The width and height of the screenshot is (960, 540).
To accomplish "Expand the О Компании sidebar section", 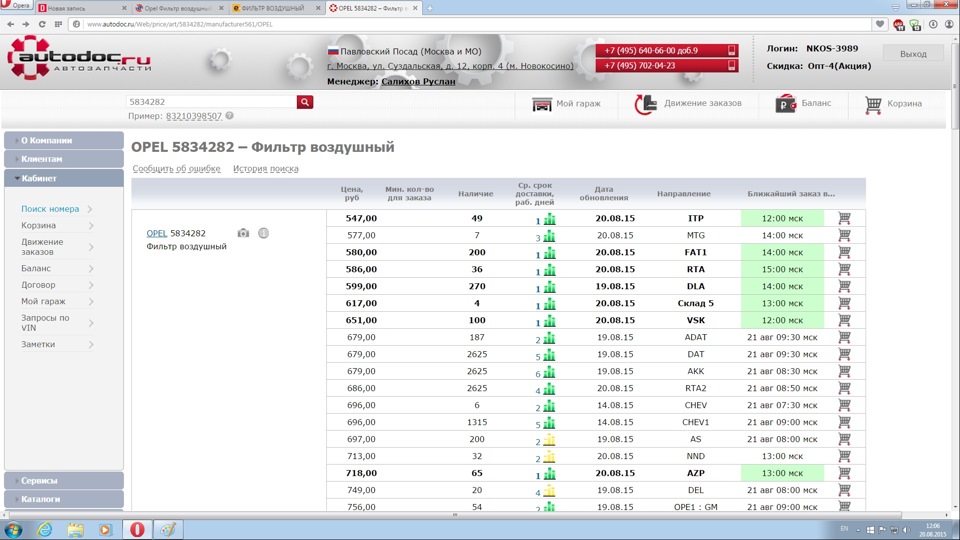I will click(63, 141).
